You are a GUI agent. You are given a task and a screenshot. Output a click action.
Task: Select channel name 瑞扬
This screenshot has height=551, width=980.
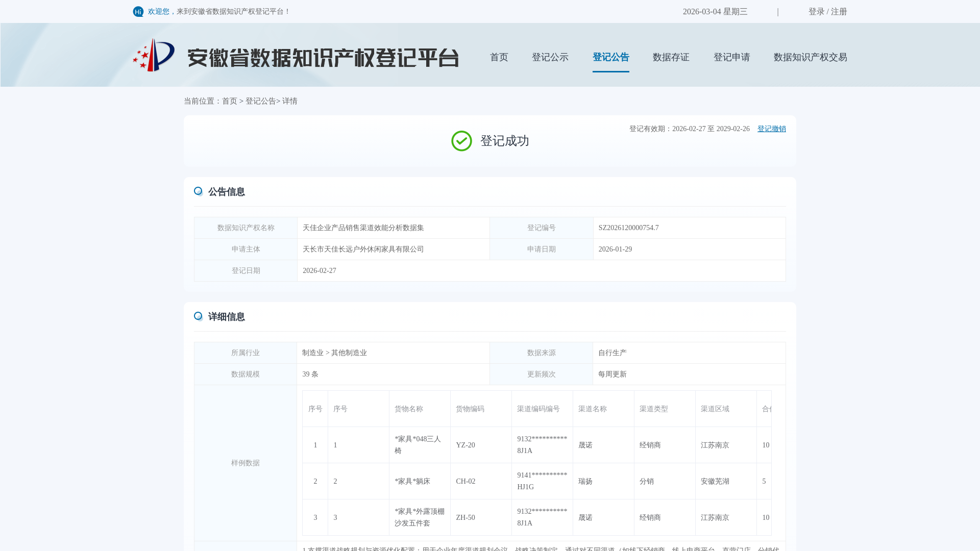585,482
